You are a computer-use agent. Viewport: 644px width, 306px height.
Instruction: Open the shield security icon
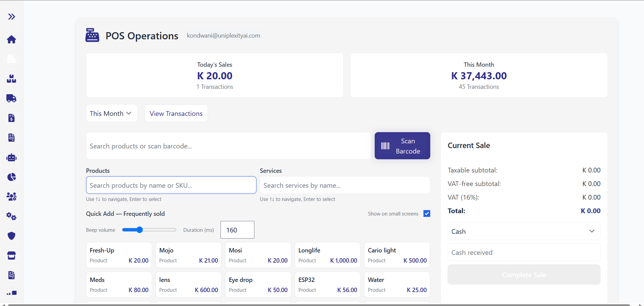(12, 236)
